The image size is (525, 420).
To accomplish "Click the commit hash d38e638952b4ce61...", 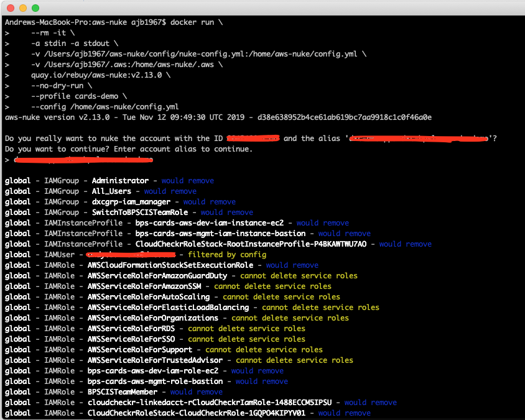I will pyautogui.click(x=345, y=117).
